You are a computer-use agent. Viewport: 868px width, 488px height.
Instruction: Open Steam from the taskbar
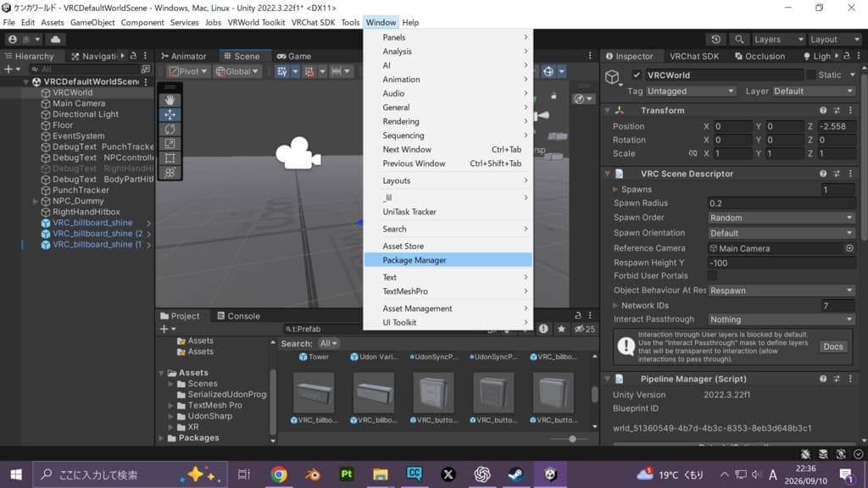pyautogui.click(x=516, y=474)
